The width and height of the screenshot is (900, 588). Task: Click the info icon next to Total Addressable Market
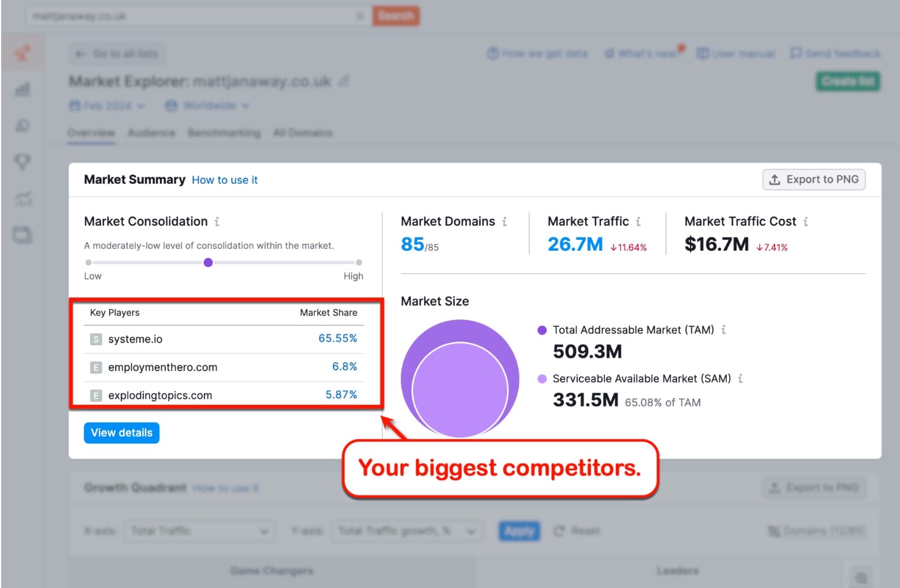click(x=724, y=330)
